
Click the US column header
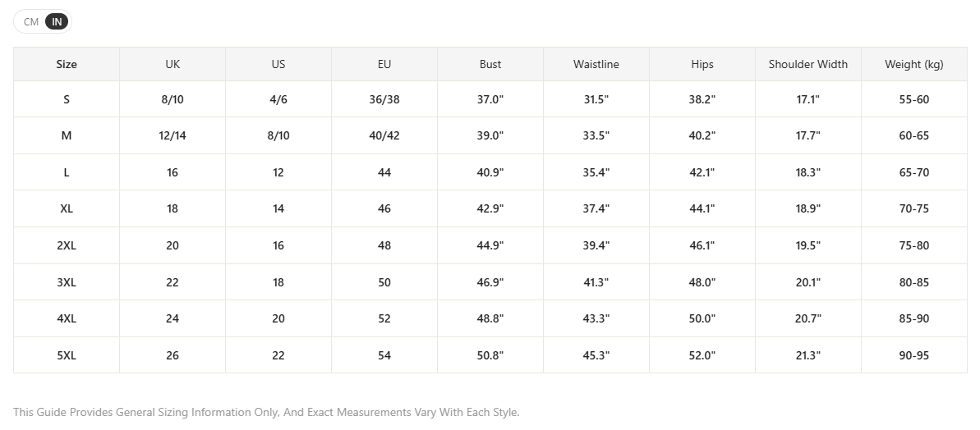[x=278, y=64]
